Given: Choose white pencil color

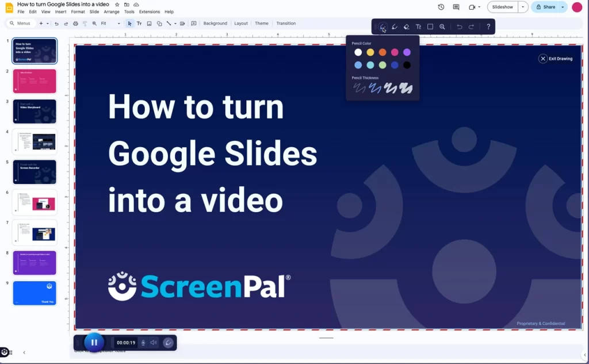Looking at the screenshot, I should pos(358,52).
